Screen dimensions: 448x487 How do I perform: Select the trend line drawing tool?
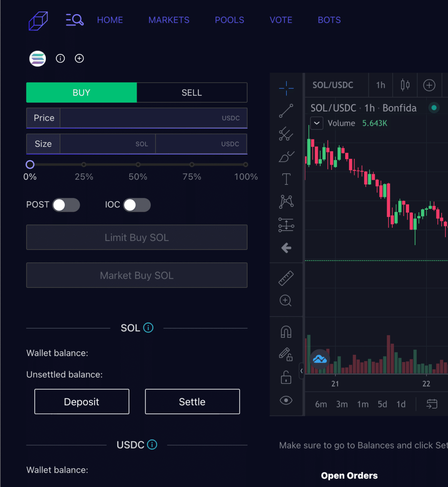pos(286,111)
